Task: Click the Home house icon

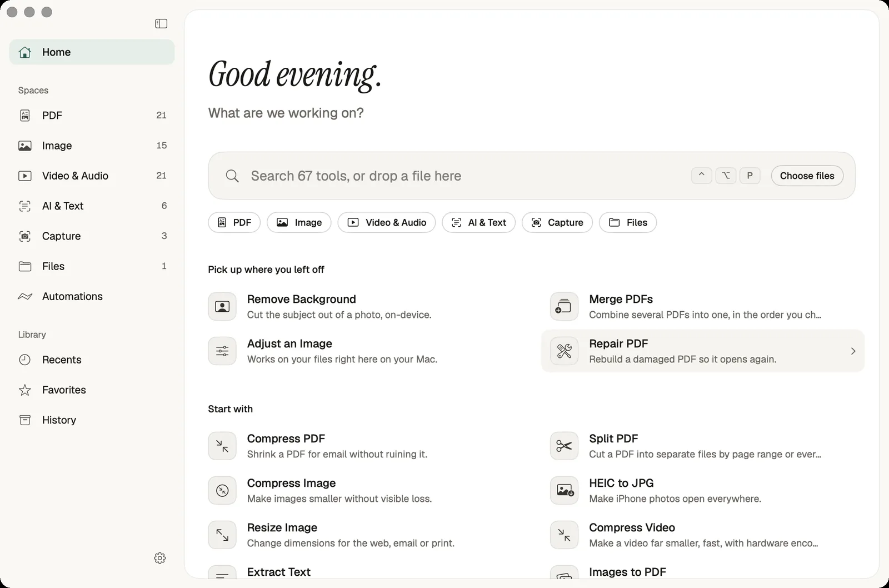Action: [25, 52]
